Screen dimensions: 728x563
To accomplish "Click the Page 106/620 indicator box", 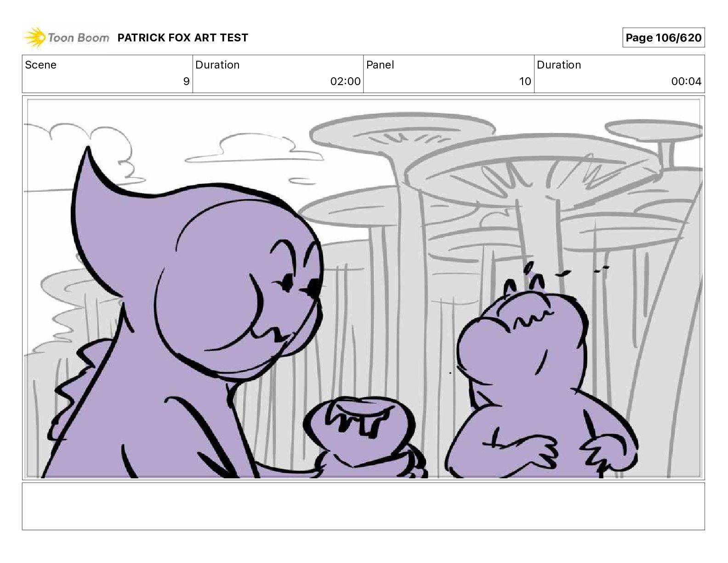I will coord(663,38).
